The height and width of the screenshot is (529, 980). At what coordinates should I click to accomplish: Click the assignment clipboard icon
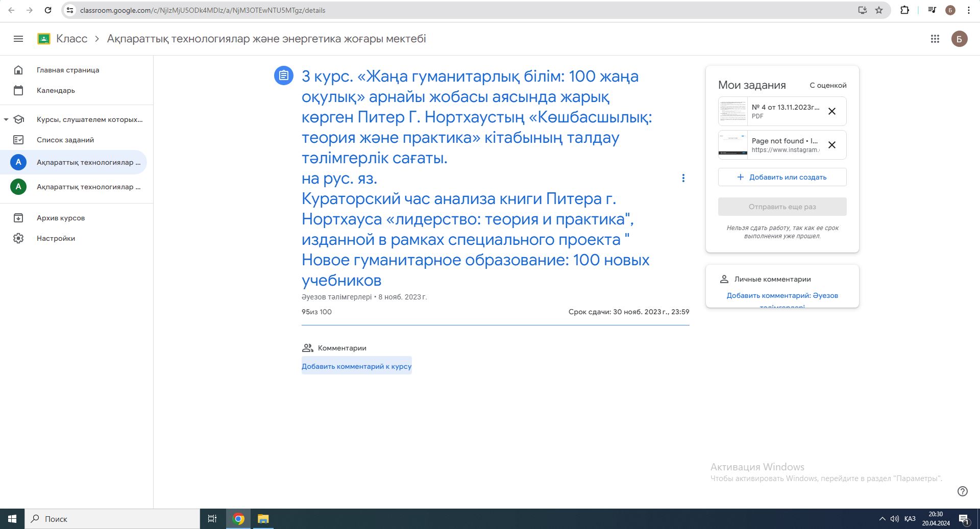click(x=283, y=75)
